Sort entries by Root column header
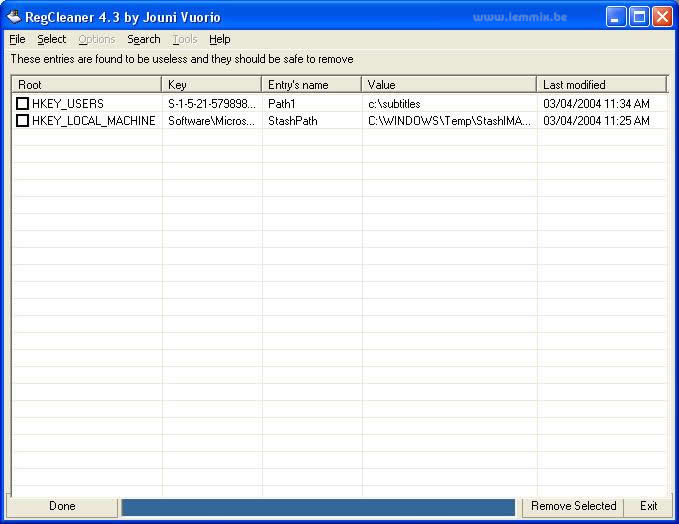Image resolution: width=679 pixels, height=524 pixels. coord(86,85)
